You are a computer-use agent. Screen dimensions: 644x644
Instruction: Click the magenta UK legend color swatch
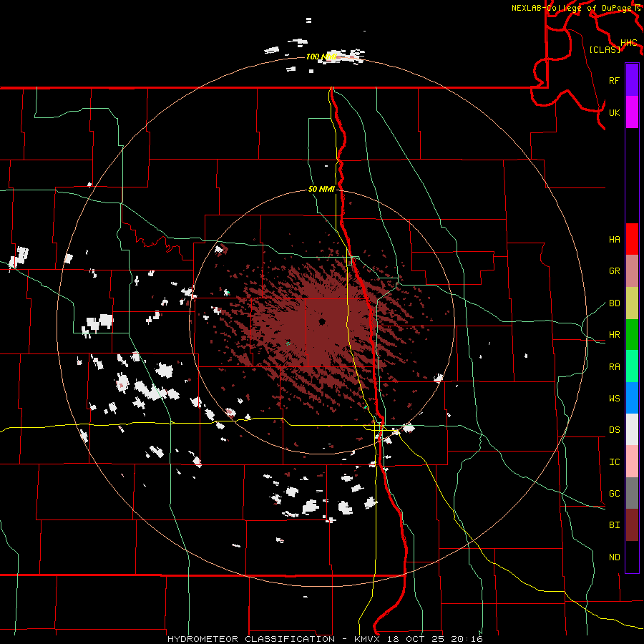click(x=632, y=112)
